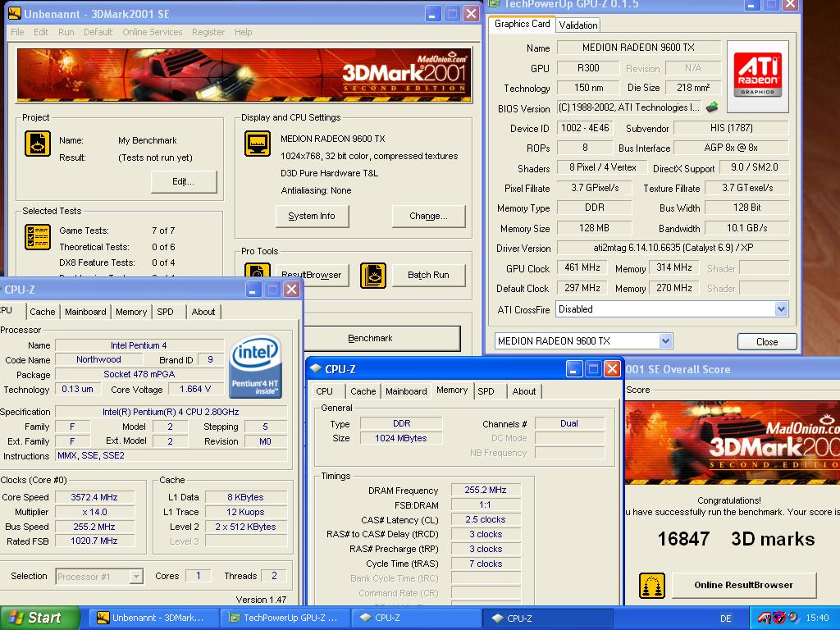Screen dimensions: 840x630
Task: Open the Processor #1 selection dropdown
Action: [136, 577]
